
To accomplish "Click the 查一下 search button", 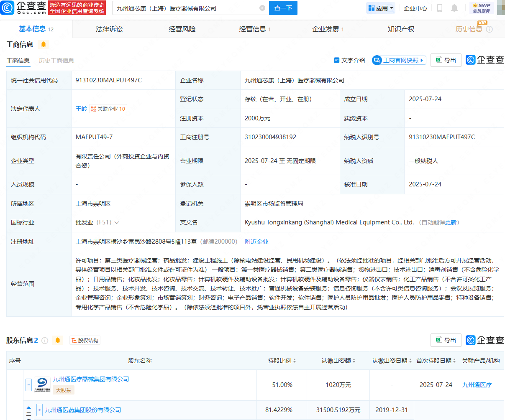I will pyautogui.click(x=283, y=8).
